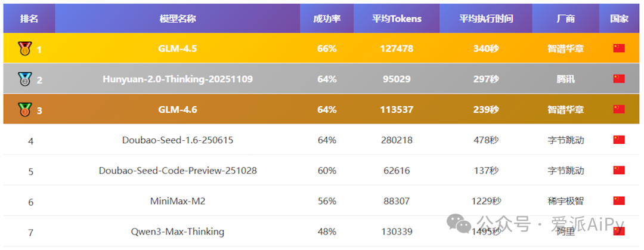Click the silver medal icon in row 2
Viewport: 644px width, 250px height.
click(24, 79)
